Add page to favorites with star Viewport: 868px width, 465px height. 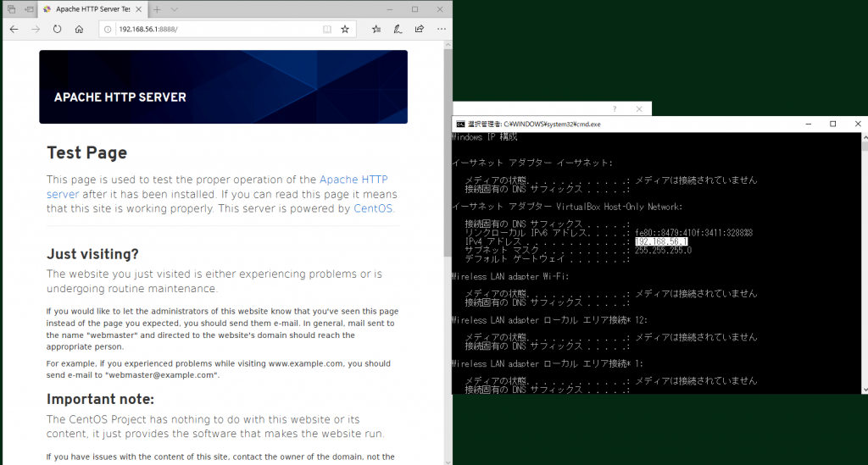click(345, 30)
